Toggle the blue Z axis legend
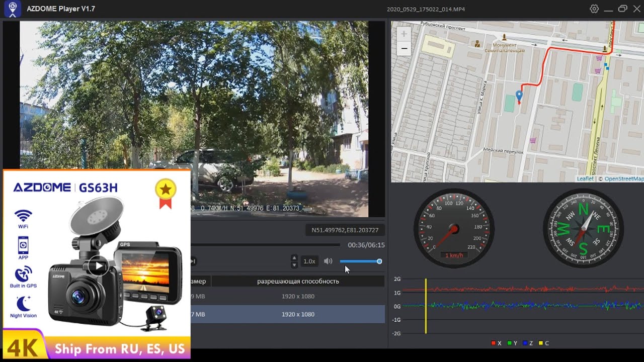The image size is (644, 362). [x=528, y=343]
